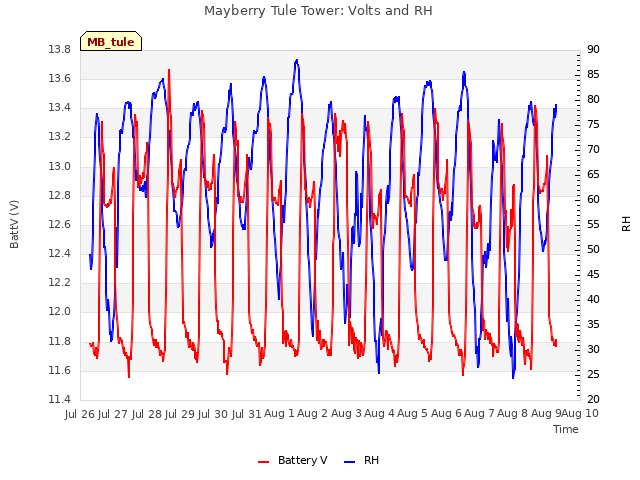Select the BattV (V) axis label

tap(14, 224)
